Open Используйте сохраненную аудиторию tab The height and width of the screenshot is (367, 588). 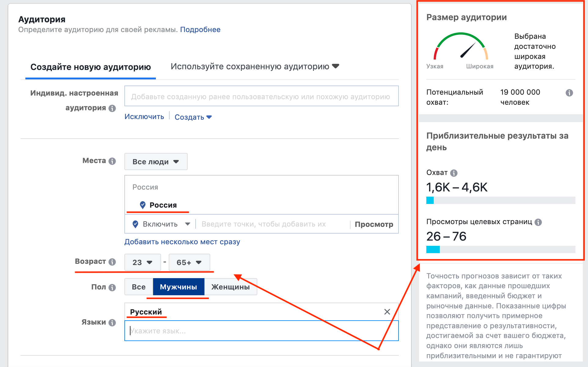pos(255,67)
